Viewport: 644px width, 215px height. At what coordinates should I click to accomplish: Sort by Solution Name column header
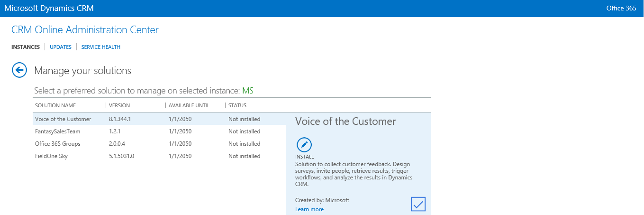click(x=55, y=105)
